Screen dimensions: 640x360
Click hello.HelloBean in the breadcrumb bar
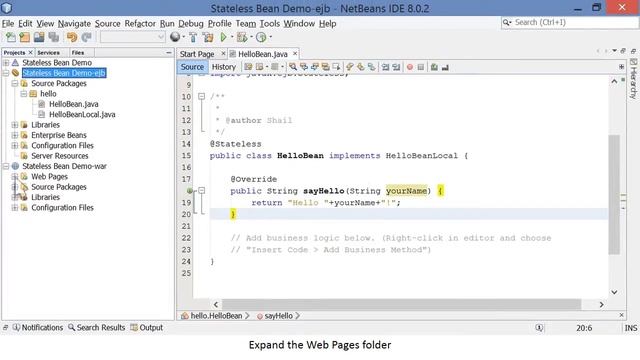[216, 316]
